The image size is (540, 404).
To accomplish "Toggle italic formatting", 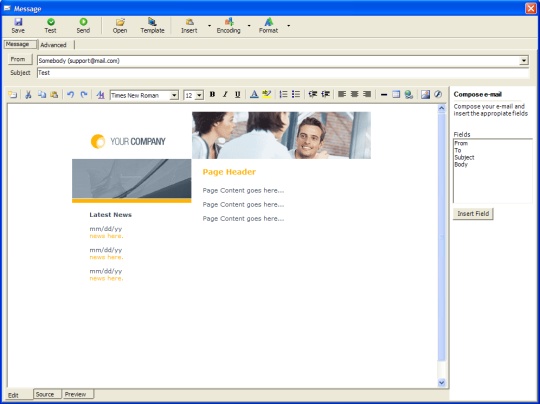I will [225, 94].
